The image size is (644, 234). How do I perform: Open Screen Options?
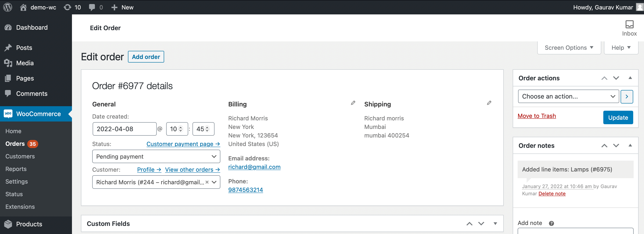click(569, 47)
